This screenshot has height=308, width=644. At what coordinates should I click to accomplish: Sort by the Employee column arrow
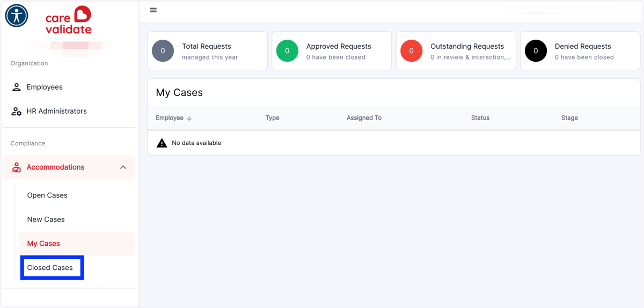coord(189,118)
